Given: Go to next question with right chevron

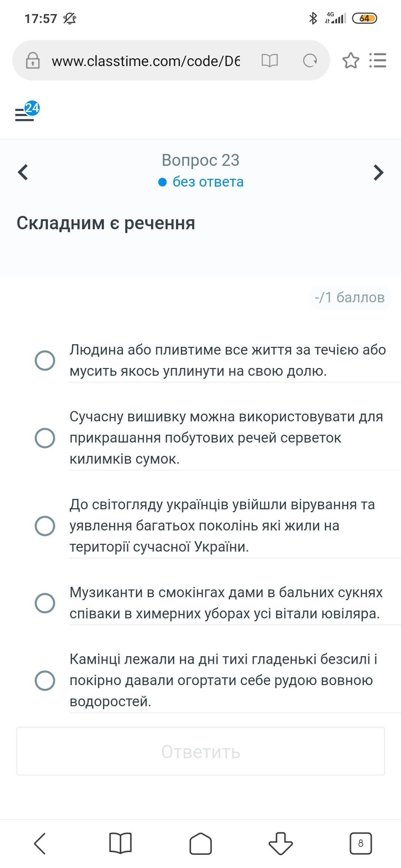Looking at the screenshot, I should 378,172.
